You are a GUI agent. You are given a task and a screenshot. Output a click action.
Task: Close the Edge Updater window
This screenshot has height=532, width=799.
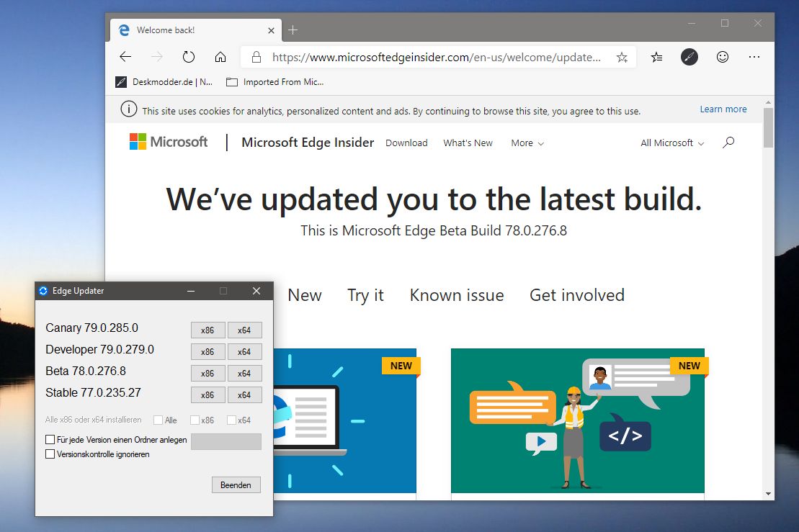(x=256, y=291)
